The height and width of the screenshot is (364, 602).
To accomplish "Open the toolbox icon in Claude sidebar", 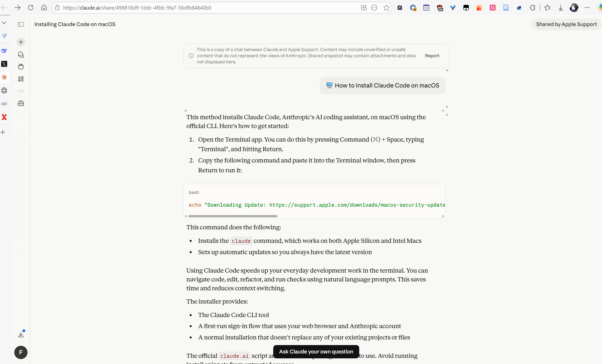I will [x=21, y=103].
